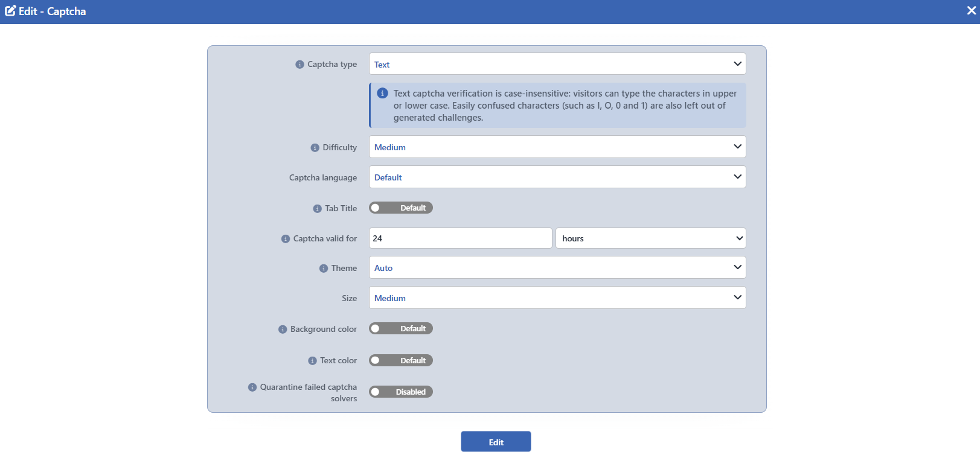Click the info icon beside Text color
This screenshot has height=455, width=980.
point(312,361)
